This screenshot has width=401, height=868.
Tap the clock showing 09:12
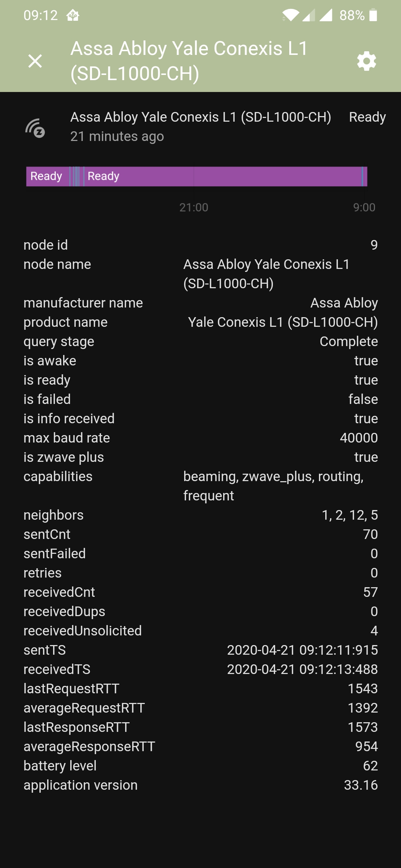(x=40, y=15)
